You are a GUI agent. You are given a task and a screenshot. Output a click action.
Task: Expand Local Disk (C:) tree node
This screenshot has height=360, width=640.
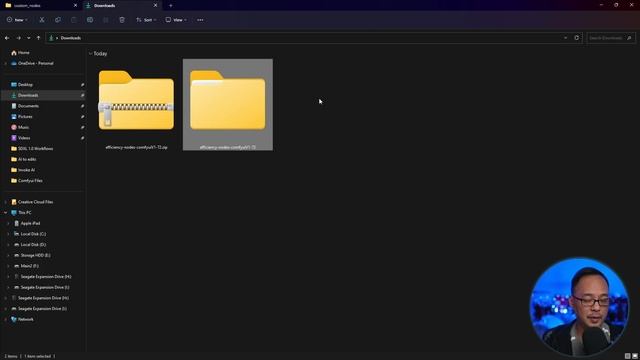point(8,234)
